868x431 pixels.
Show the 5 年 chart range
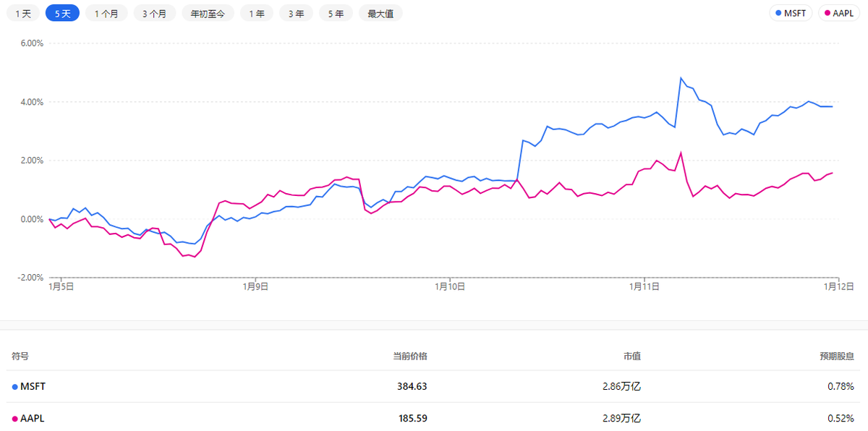(335, 13)
